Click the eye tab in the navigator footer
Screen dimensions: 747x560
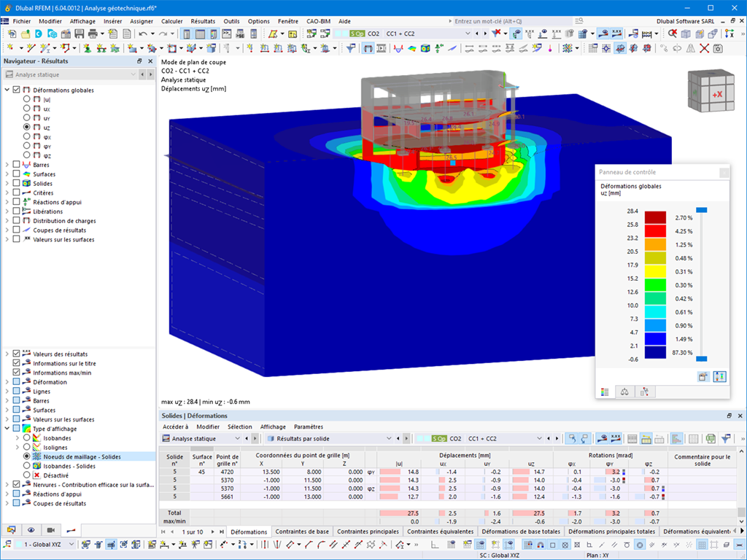click(x=31, y=530)
